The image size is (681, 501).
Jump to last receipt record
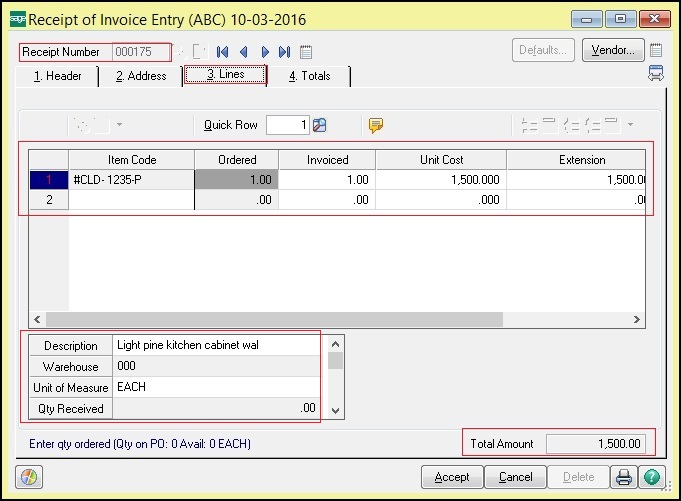tap(285, 52)
